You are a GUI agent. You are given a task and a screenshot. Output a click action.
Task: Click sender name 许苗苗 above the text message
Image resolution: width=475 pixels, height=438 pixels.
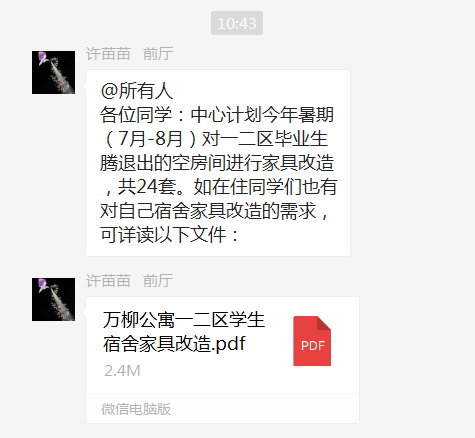pyautogui.click(x=108, y=54)
